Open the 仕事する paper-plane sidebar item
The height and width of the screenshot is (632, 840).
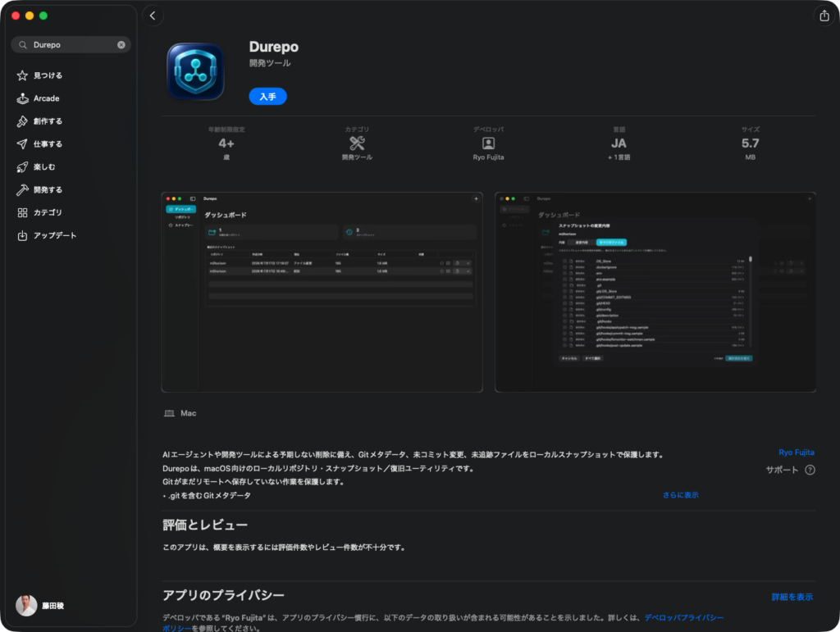click(x=71, y=144)
